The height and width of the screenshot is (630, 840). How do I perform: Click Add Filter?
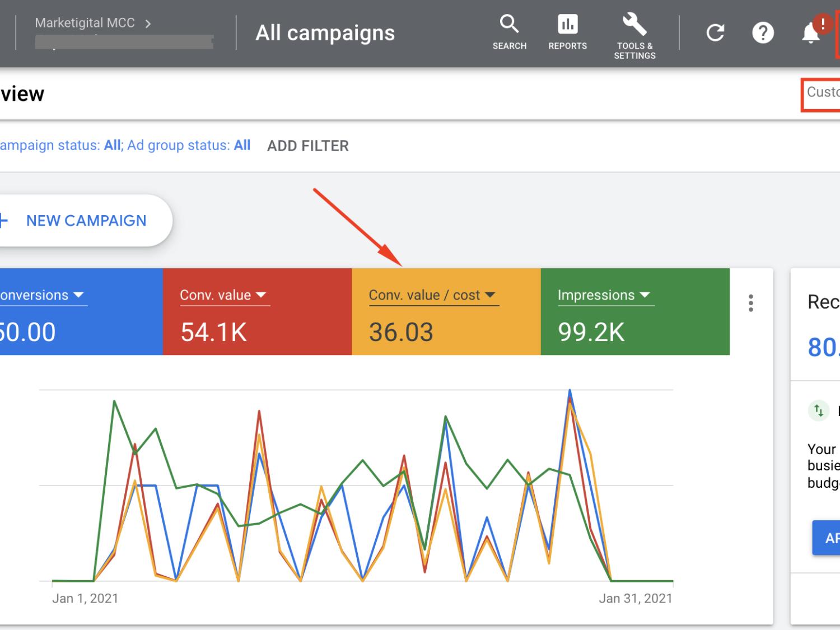307,146
